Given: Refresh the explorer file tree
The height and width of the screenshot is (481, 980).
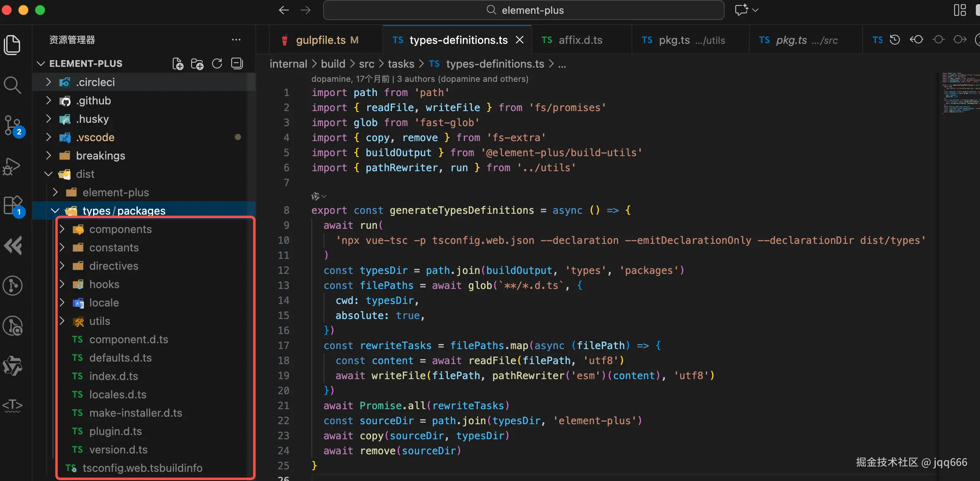Looking at the screenshot, I should (x=217, y=64).
